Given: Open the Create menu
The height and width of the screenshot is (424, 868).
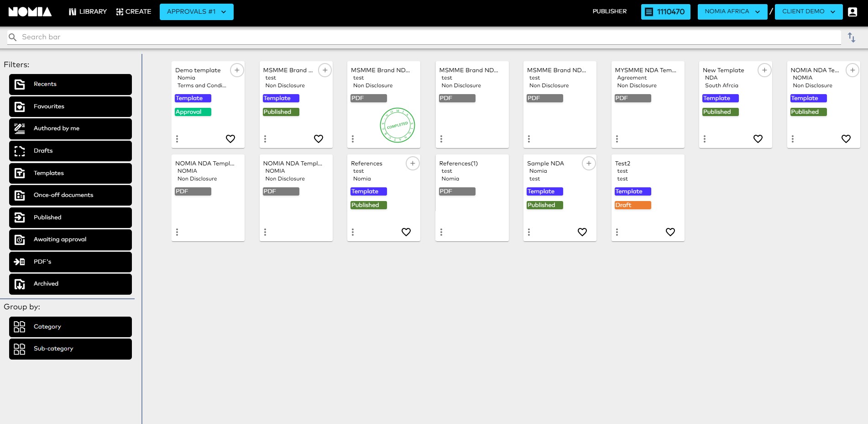Looking at the screenshot, I should 134,12.
